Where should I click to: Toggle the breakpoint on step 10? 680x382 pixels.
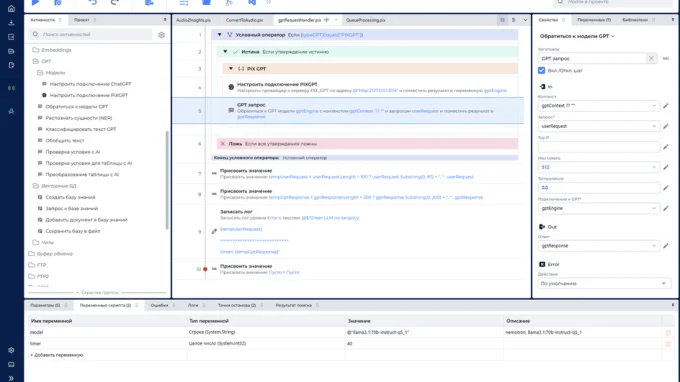205,269
